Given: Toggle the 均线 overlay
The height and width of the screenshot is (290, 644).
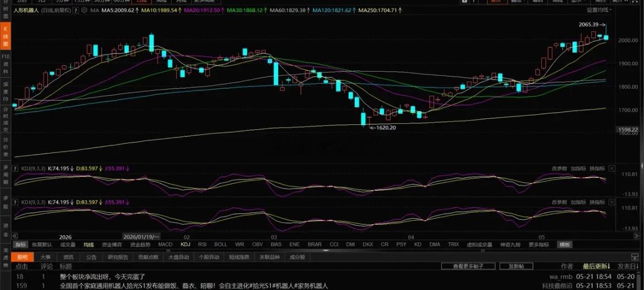Looking at the screenshot, I should click(89, 244).
